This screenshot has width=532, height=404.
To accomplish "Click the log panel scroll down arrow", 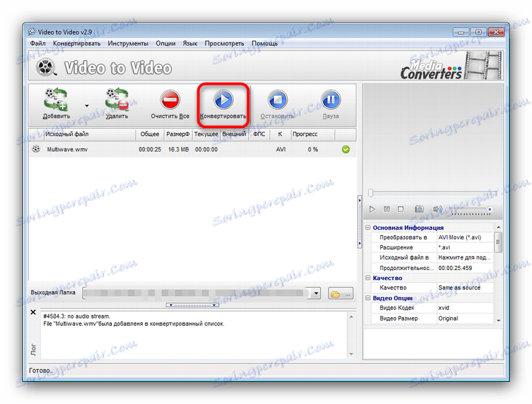I will point(351,354).
